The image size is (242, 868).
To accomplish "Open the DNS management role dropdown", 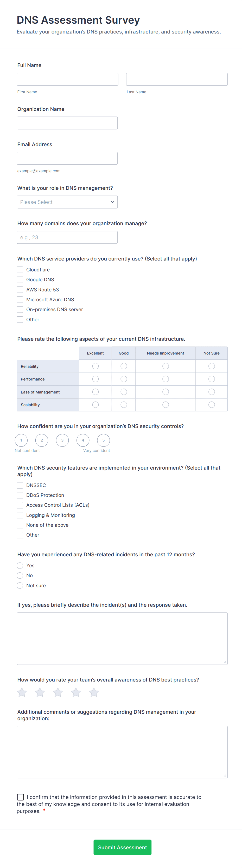I will tap(67, 202).
